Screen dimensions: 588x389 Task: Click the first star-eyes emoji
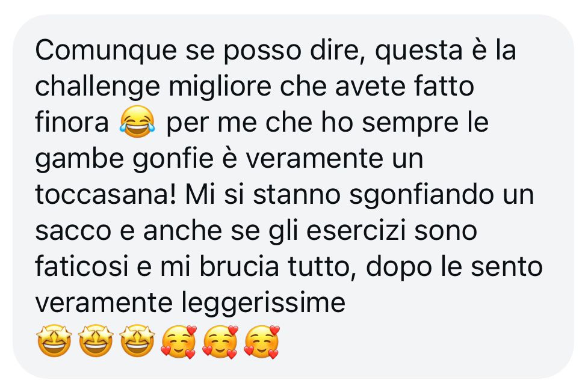(54, 341)
